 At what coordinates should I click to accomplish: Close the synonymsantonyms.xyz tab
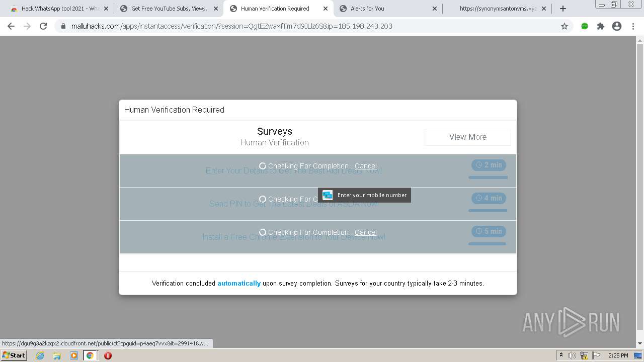click(x=544, y=9)
